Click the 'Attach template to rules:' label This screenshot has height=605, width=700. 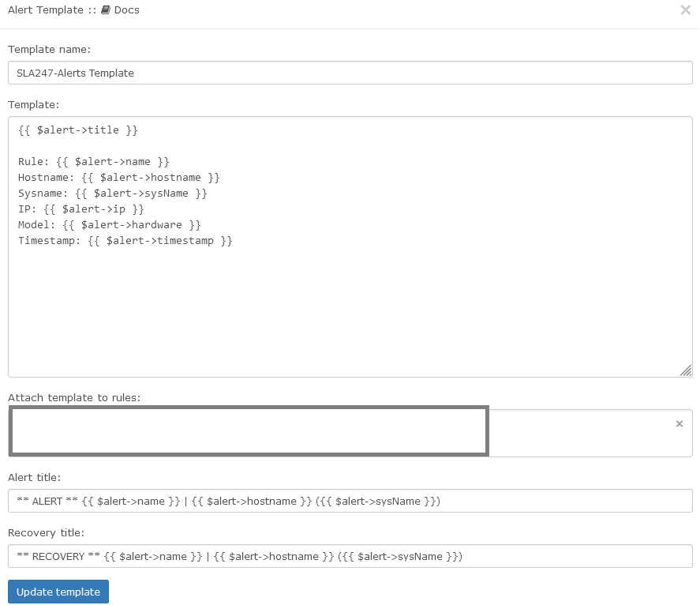point(74,397)
